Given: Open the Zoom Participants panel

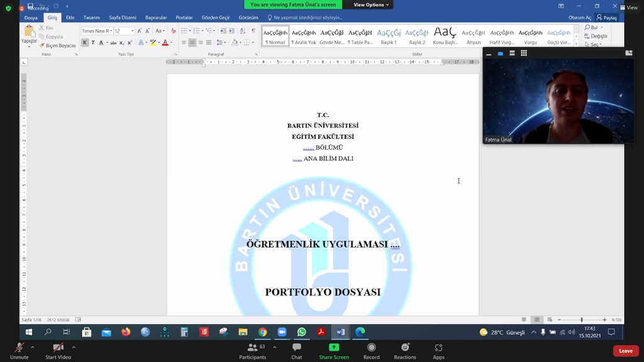Looking at the screenshot, I should tap(253, 351).
